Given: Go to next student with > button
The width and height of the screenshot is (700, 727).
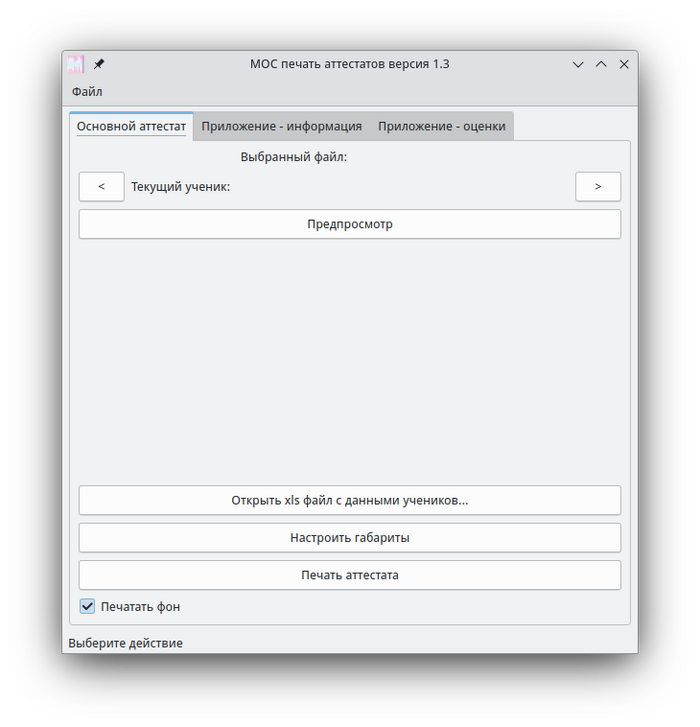Looking at the screenshot, I should 598,187.
